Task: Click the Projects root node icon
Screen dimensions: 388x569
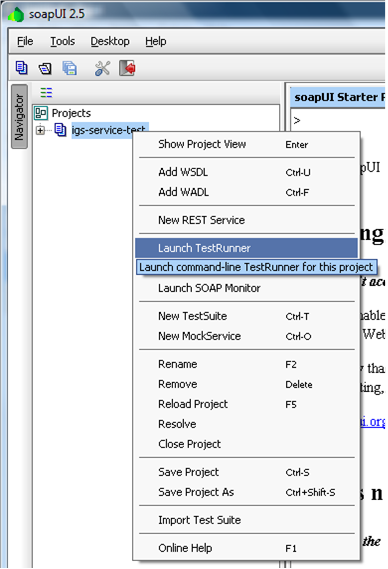Action: coord(41,113)
